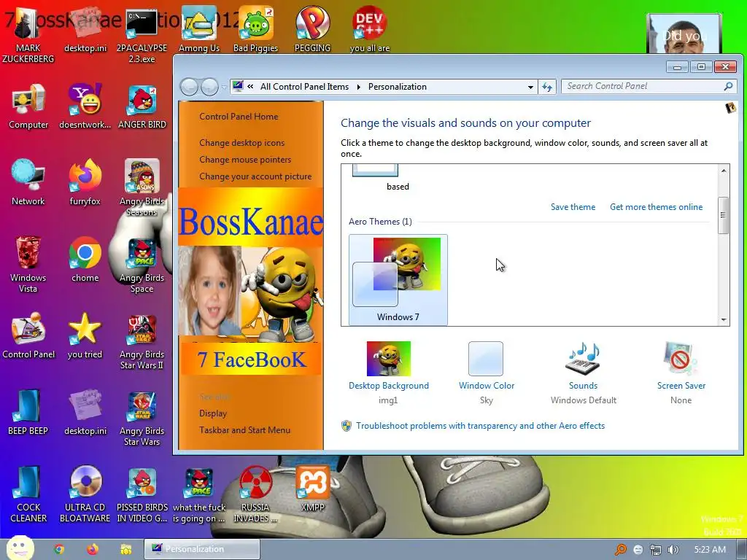Open the network tray icon

[x=656, y=550]
